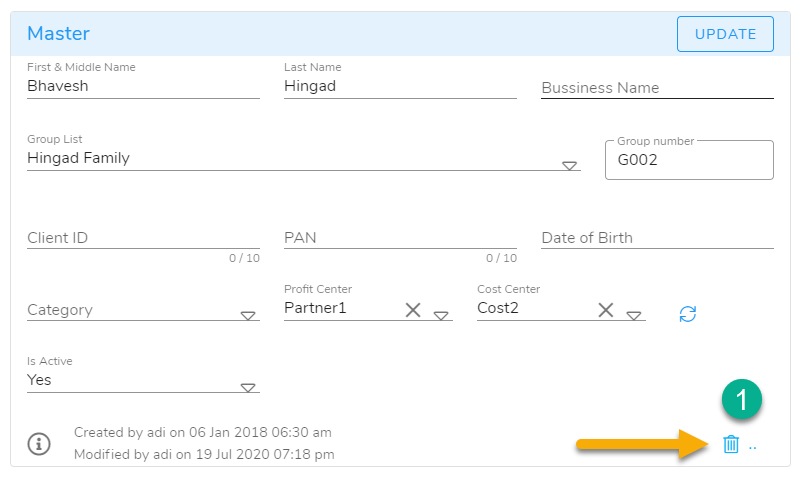Click the info circle icon

38,444
